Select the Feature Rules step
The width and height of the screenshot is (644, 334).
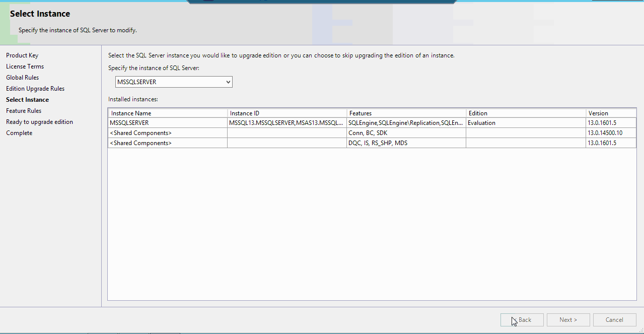click(24, 111)
